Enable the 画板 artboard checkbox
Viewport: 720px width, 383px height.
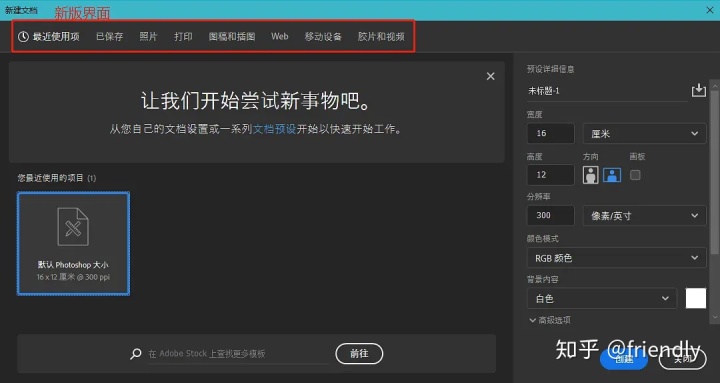pos(635,175)
